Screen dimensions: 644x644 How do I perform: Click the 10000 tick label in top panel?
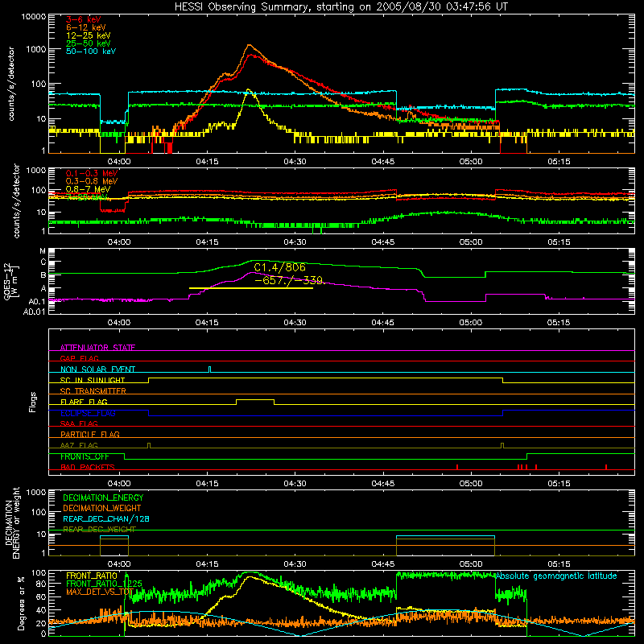[x=33, y=17]
